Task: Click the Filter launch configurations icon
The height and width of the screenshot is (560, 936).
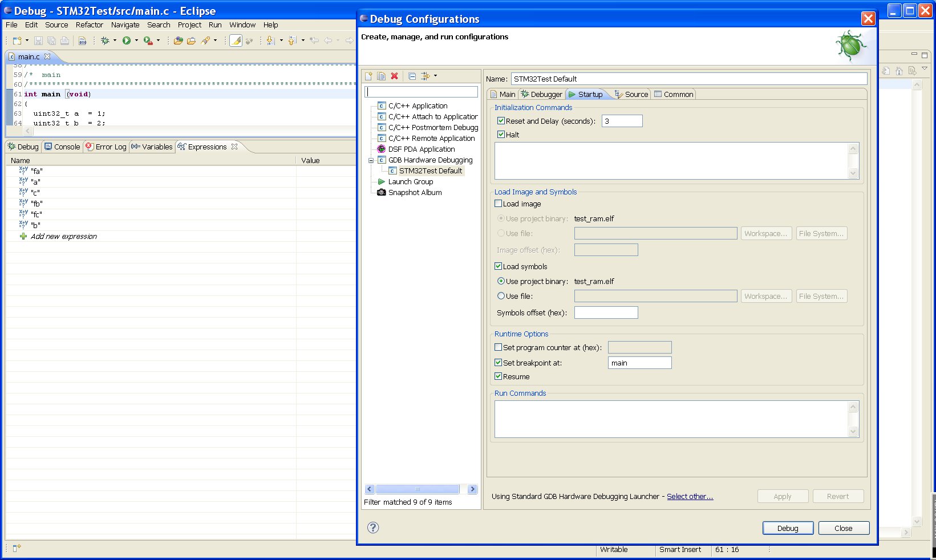Action: click(426, 76)
